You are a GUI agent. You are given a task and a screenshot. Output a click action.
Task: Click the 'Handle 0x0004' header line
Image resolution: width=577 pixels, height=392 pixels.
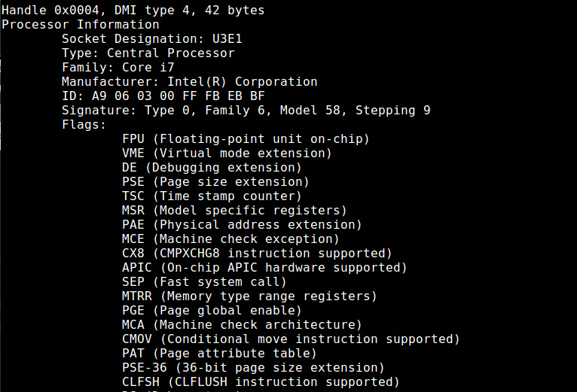point(133,11)
